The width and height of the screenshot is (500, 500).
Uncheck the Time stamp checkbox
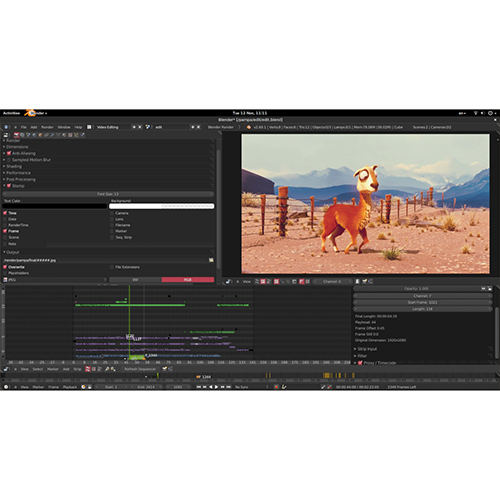[x=5, y=213]
